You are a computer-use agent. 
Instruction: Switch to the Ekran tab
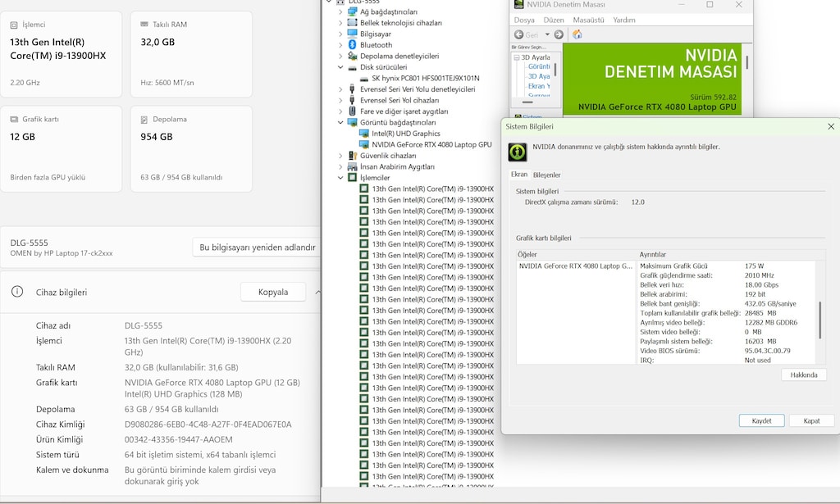[519, 175]
